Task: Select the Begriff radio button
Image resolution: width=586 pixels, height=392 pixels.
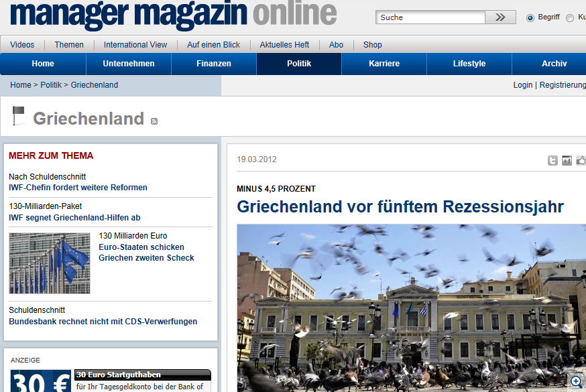Action: pyautogui.click(x=530, y=17)
